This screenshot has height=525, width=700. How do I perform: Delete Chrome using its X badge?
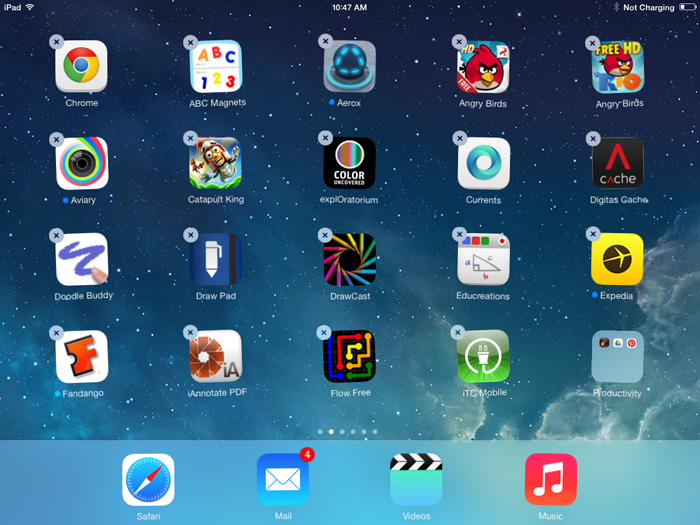point(56,42)
